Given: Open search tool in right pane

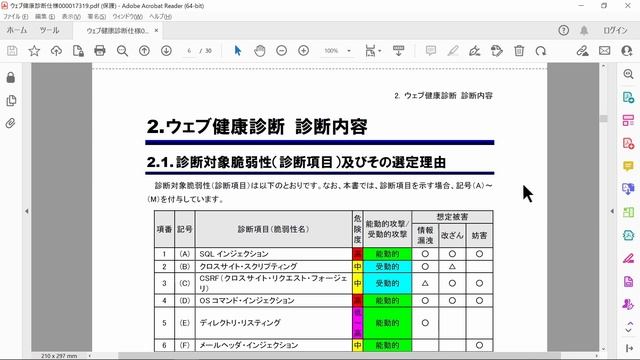Looking at the screenshot, I should [x=629, y=74].
